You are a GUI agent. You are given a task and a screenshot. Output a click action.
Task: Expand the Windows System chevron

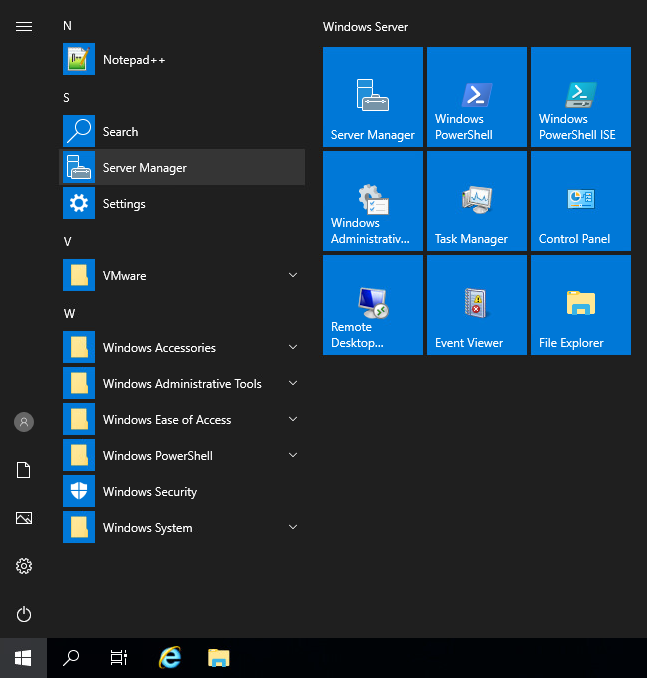293,527
